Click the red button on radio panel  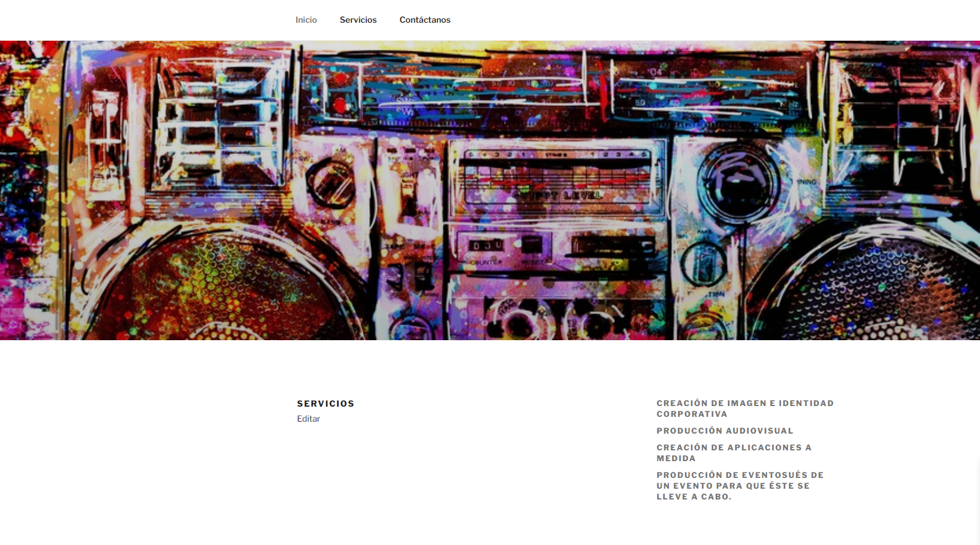(x=340, y=105)
